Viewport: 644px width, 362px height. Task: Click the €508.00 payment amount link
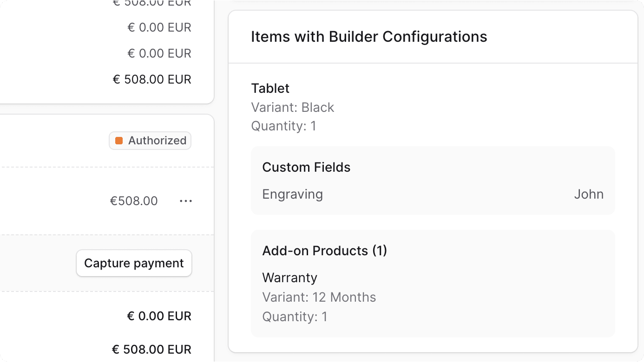[x=134, y=200]
